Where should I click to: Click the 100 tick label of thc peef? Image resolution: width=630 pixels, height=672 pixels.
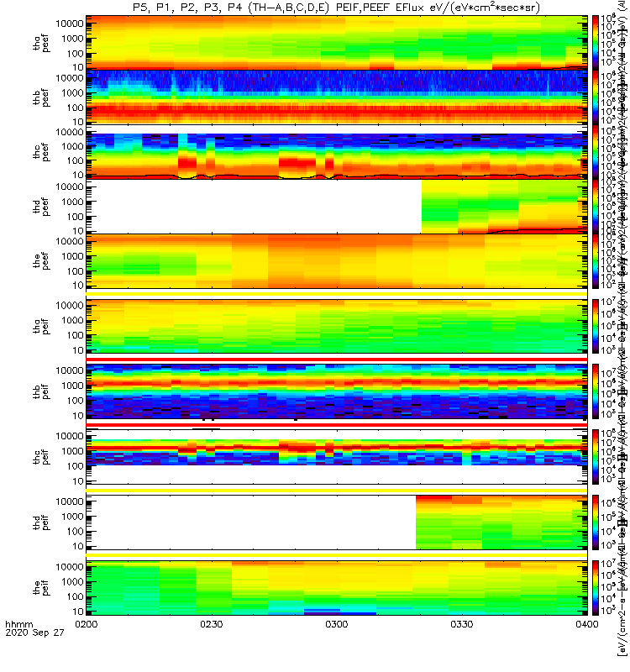tap(75, 160)
